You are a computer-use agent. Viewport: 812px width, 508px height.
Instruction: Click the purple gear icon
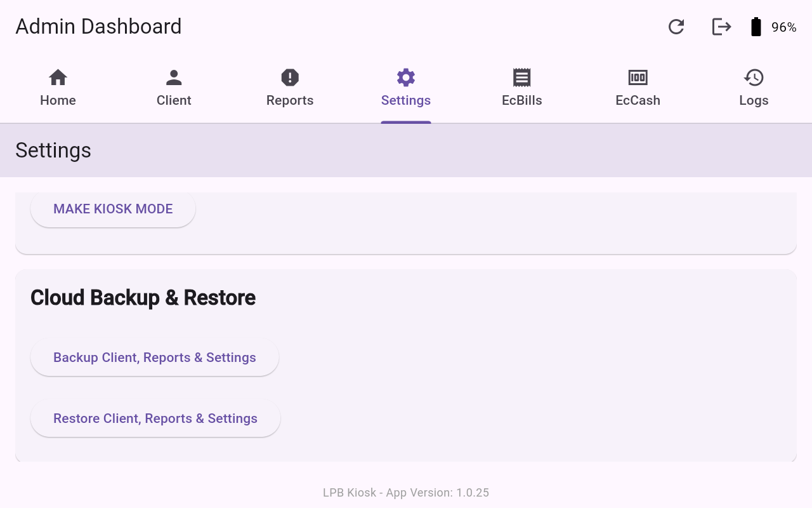click(406, 77)
